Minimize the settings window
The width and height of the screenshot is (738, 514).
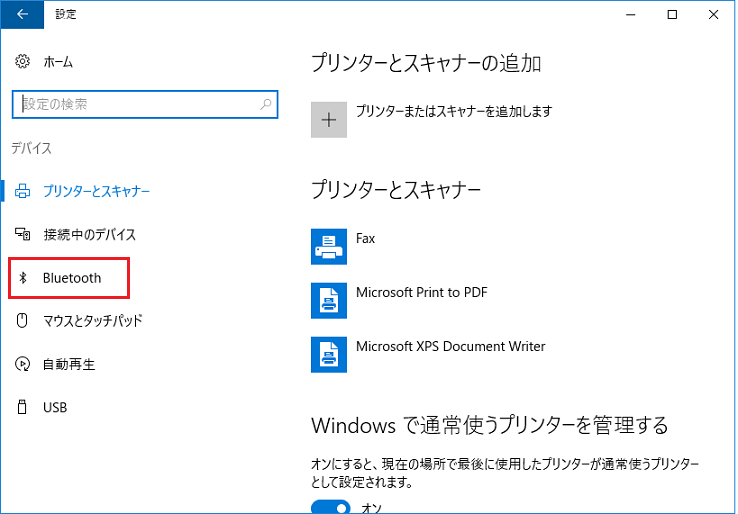point(631,15)
